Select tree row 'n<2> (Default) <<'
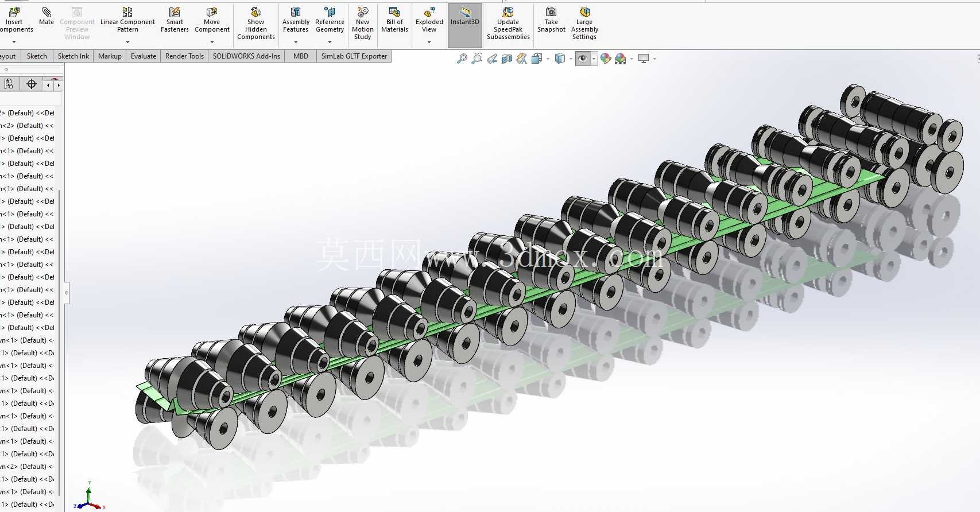Image resolution: width=980 pixels, height=512 pixels. 27,126
